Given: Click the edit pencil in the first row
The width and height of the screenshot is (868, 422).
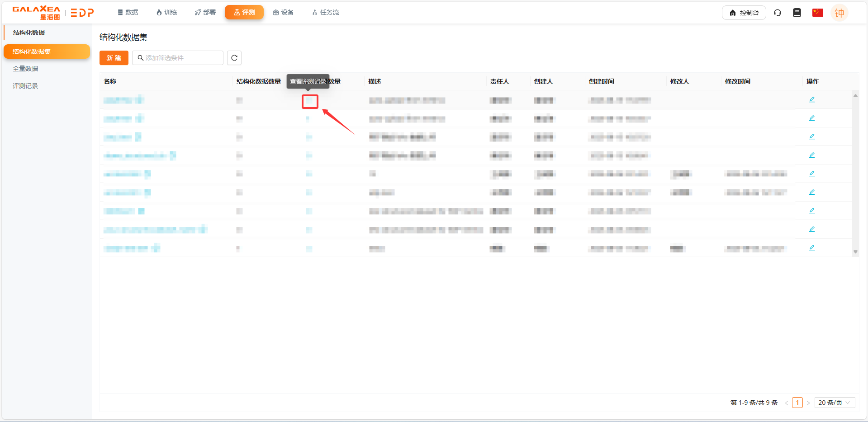Looking at the screenshot, I should [812, 99].
